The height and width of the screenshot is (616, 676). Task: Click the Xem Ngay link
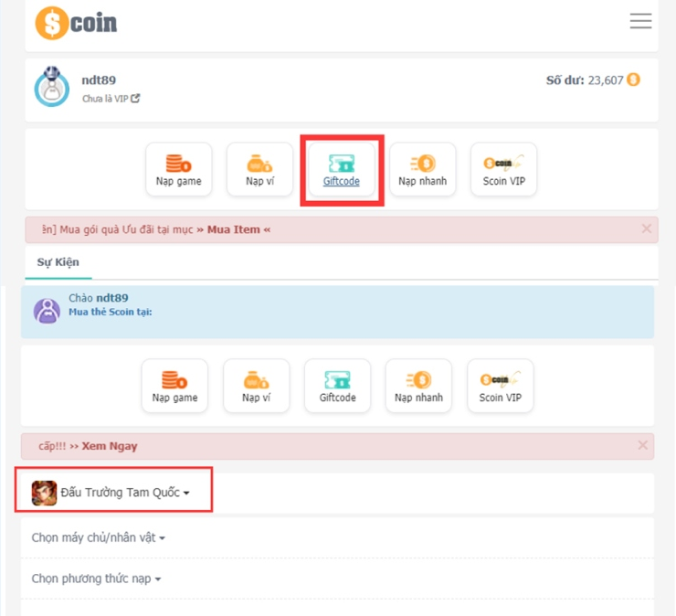coord(110,446)
